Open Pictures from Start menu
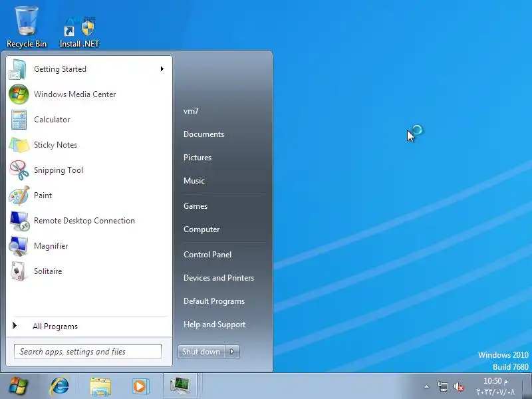The width and height of the screenshot is (532, 399). pyautogui.click(x=198, y=158)
